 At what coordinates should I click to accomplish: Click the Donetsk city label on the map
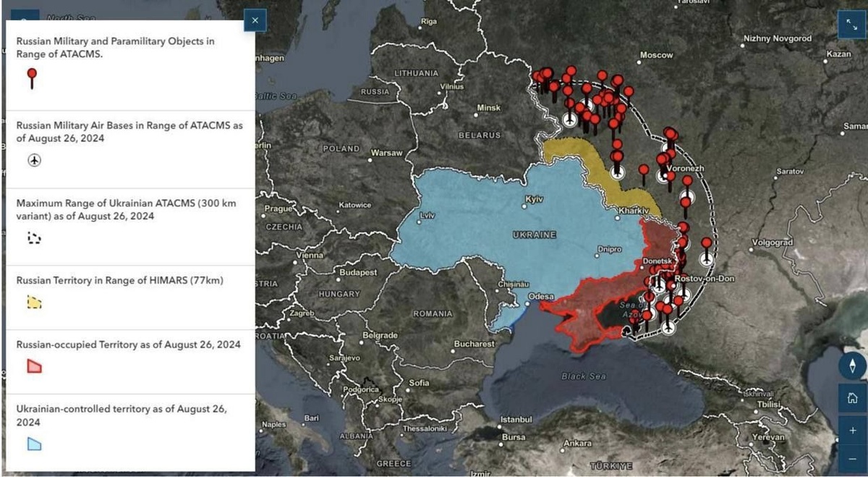point(658,261)
